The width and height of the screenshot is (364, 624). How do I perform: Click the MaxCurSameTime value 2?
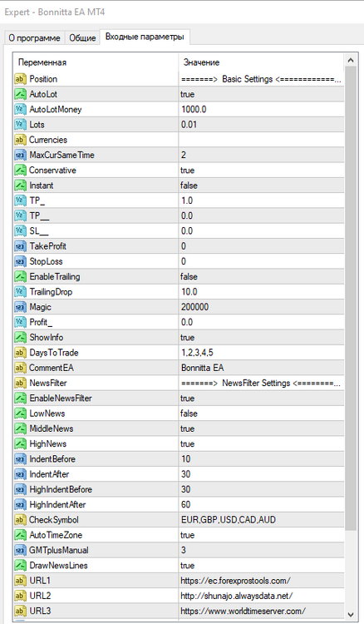184,155
